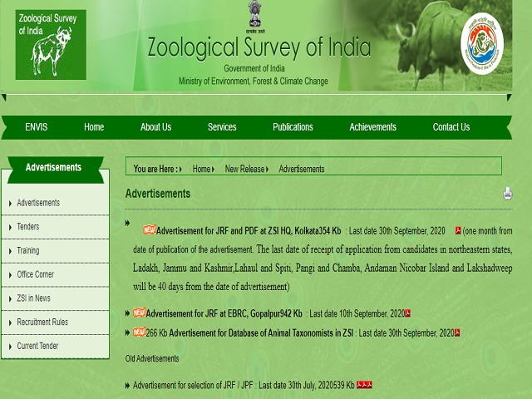
Task: Click the round Ministry of Environment logo
Action: click(482, 43)
